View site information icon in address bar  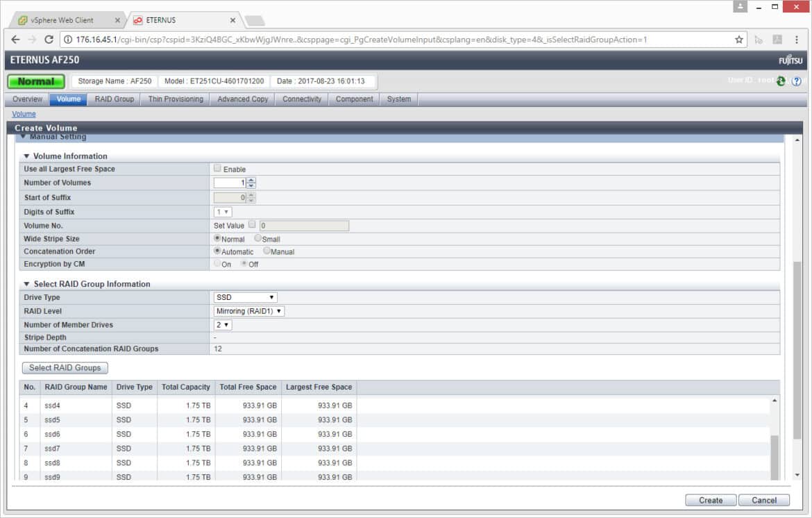[x=67, y=40]
